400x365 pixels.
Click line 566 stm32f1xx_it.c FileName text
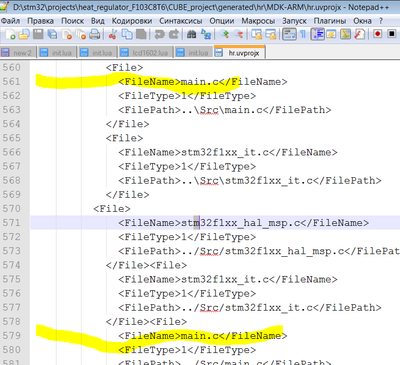[228, 152]
